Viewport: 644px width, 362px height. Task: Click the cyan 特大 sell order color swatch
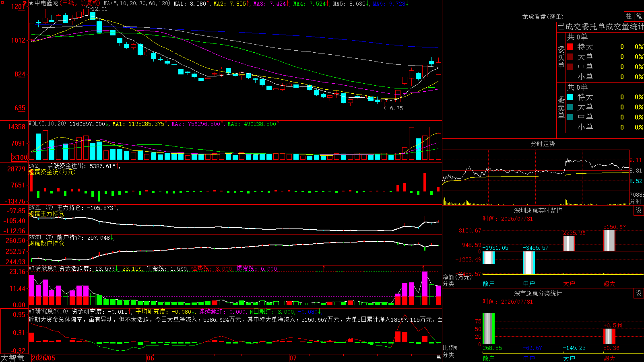(x=570, y=97)
